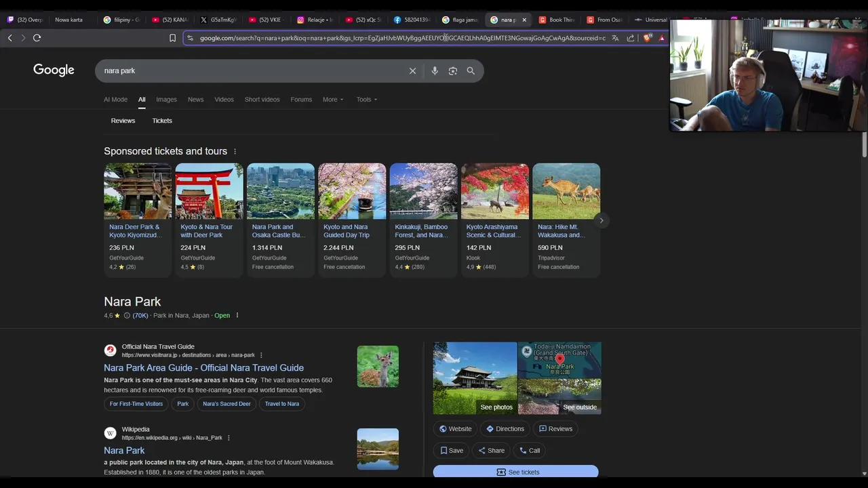Screen dimensions: 868x488
Task: Expand the Tools dropdown
Action: tap(367, 100)
